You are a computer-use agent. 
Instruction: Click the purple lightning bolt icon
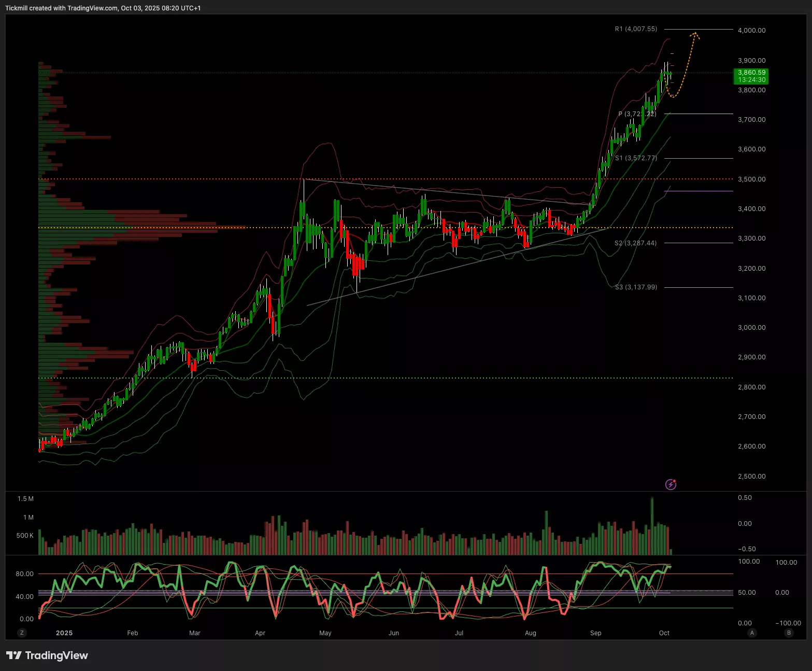671,484
